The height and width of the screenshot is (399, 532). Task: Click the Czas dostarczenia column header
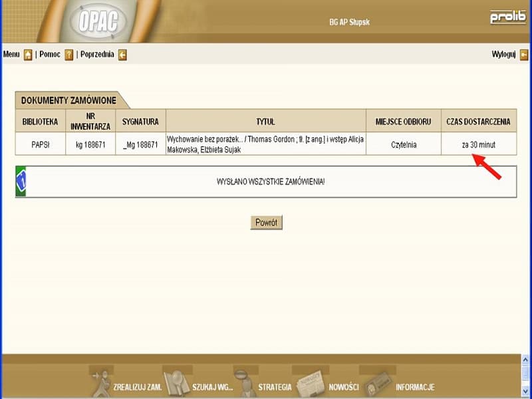pyautogui.click(x=478, y=121)
